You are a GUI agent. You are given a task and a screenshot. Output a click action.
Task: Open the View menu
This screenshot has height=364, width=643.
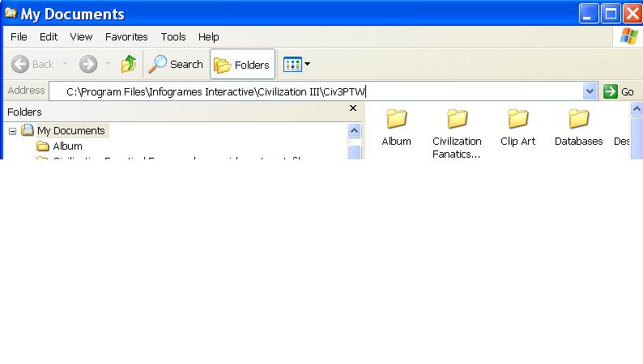(81, 37)
